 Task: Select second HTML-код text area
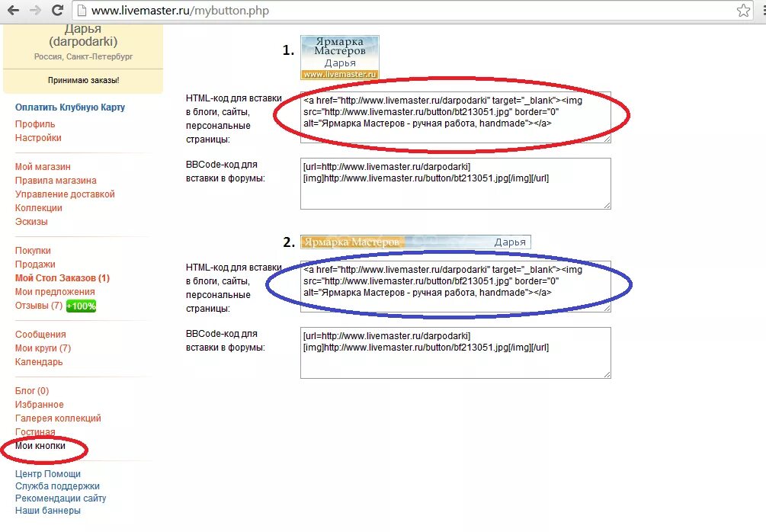coord(455,287)
